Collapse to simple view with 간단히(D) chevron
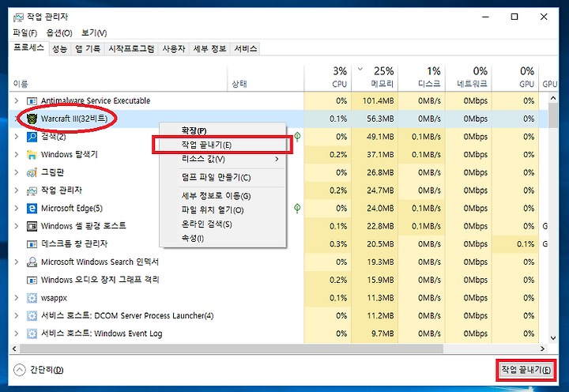Screen dimensions: 569x392 20,370
